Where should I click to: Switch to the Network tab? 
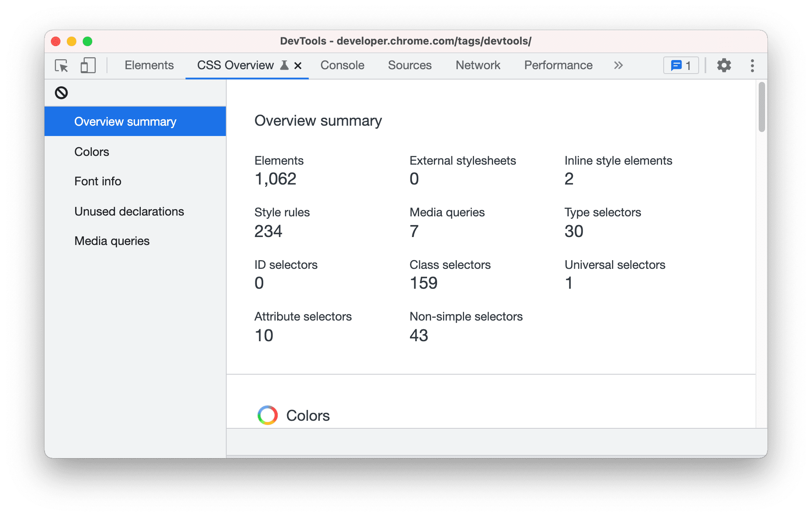[478, 65]
